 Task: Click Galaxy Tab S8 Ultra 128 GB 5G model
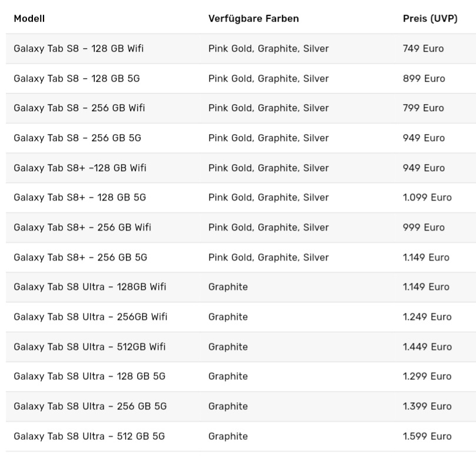pos(89,376)
